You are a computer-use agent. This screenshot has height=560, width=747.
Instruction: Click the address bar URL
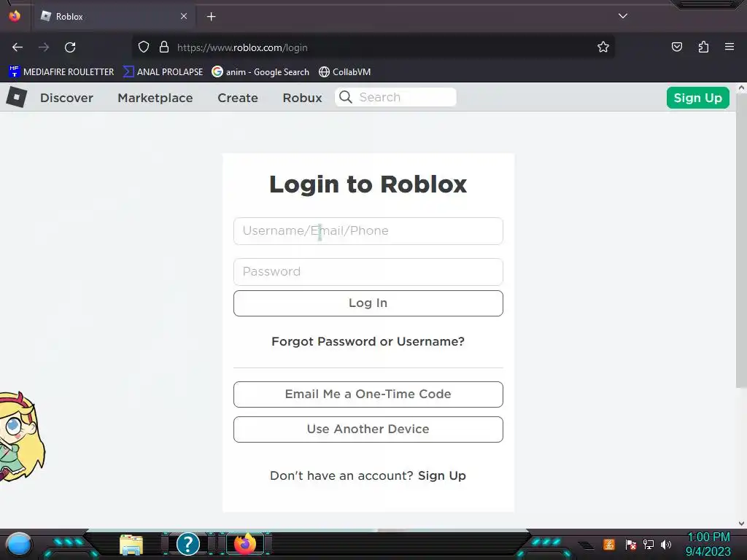[242, 47]
